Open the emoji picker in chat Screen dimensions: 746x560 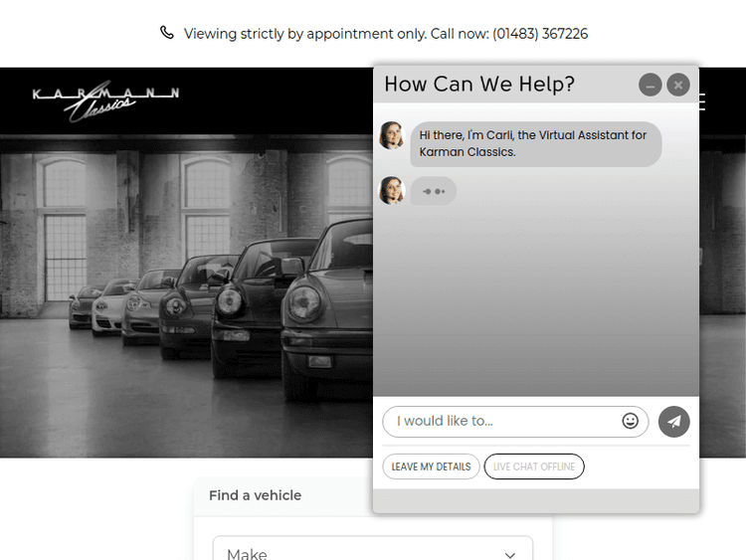tap(631, 421)
